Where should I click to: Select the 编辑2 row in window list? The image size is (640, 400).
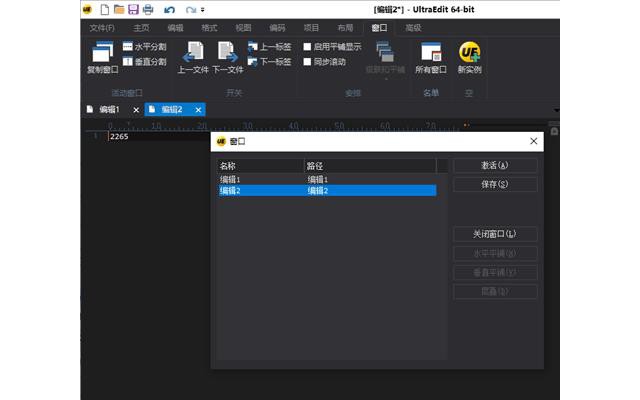tap(327, 191)
